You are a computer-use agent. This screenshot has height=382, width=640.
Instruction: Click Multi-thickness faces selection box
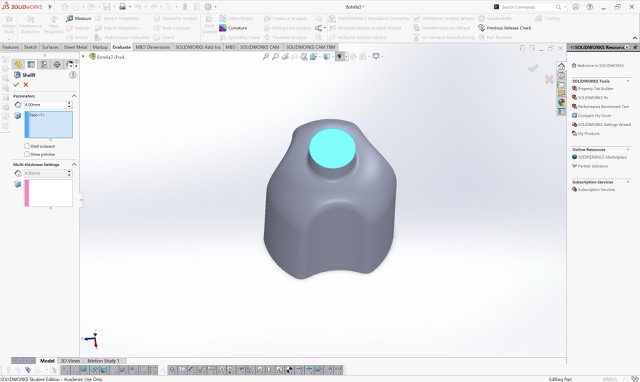49,193
